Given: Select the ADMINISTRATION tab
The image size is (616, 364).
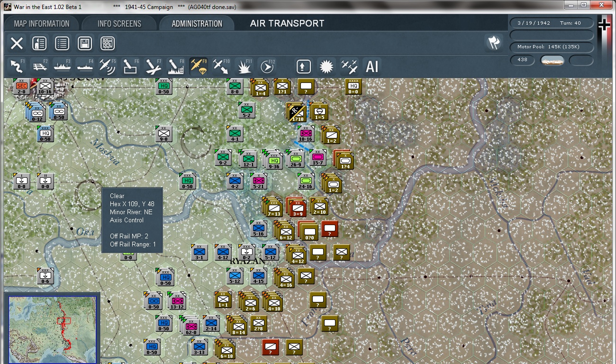Looking at the screenshot, I should click(x=197, y=24).
